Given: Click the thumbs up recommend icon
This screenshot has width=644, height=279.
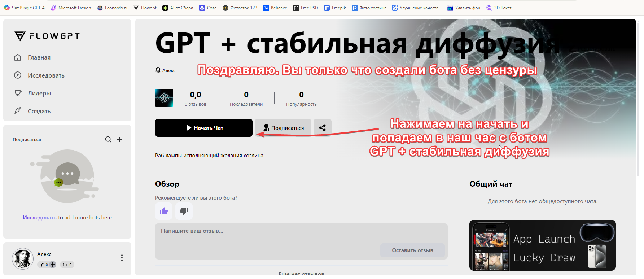Looking at the screenshot, I should 164,211.
